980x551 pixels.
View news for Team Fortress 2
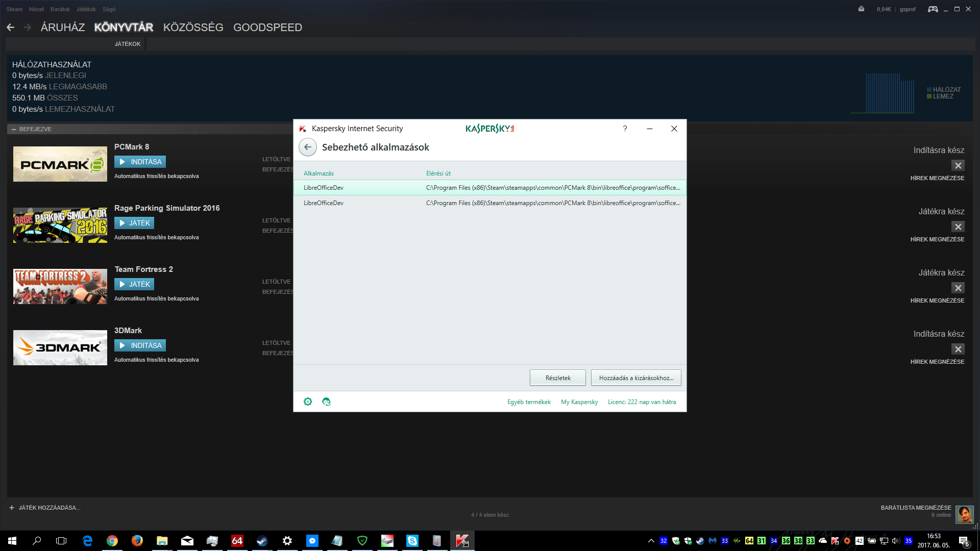coord(937,300)
